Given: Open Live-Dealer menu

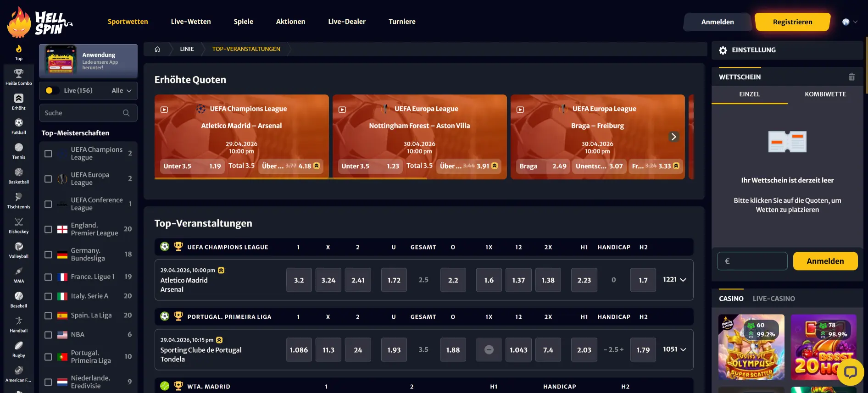Looking at the screenshot, I should (347, 22).
